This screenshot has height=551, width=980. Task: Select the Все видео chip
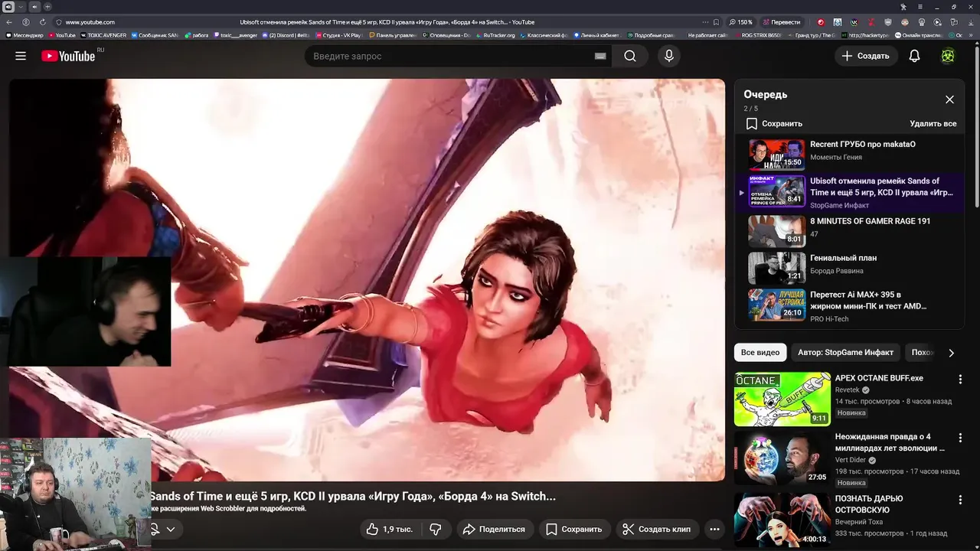click(761, 352)
